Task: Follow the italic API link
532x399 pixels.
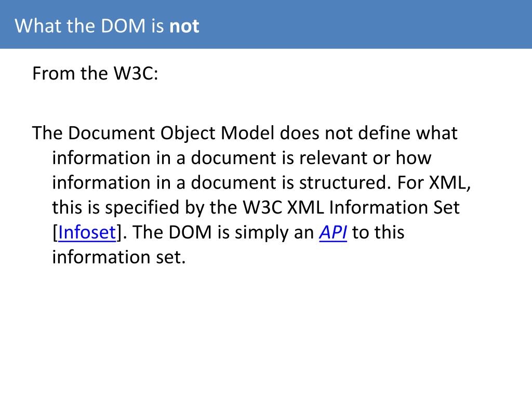Action: click(333, 232)
